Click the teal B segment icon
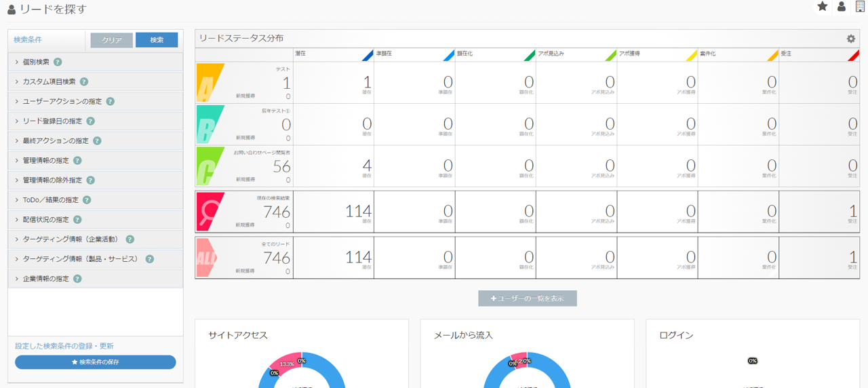Viewport: 868px width, 388px height. [209, 124]
